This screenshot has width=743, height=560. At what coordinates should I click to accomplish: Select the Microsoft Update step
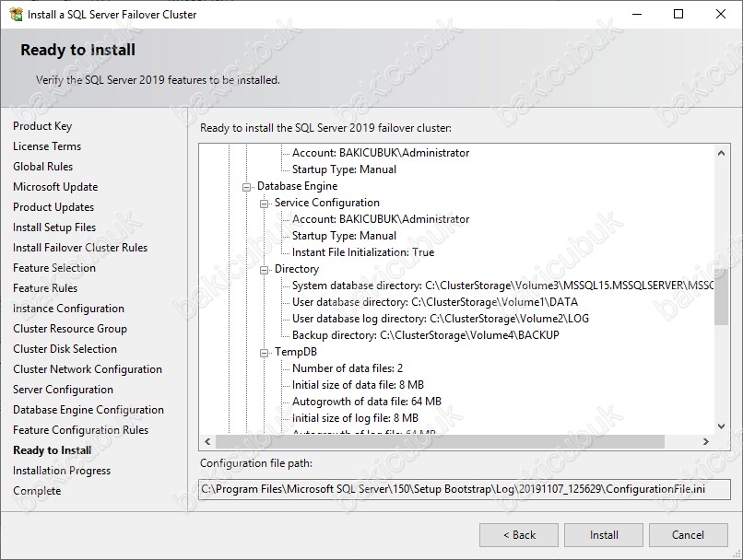coord(55,187)
